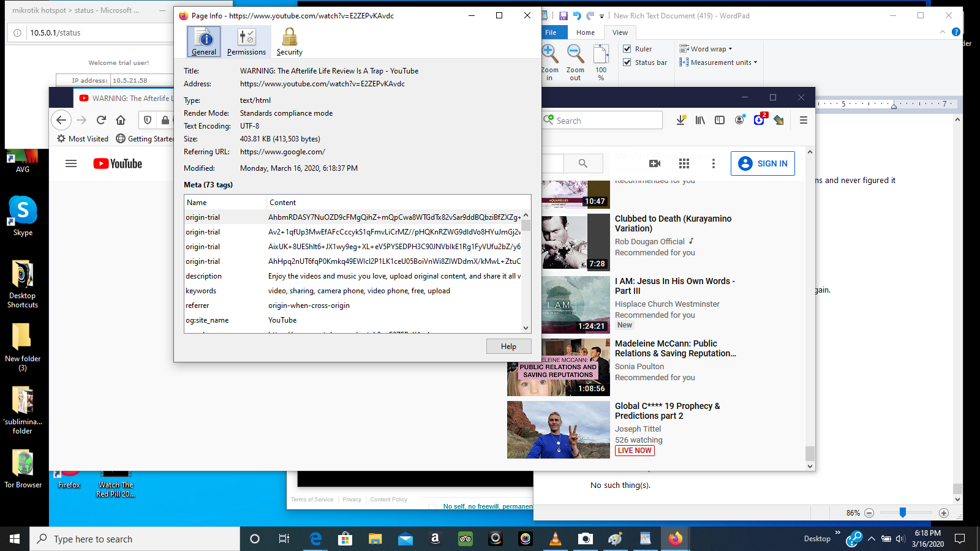Viewport: 980px width, 551px height.
Task: Click Firefox reload page icon
Action: coord(102,120)
